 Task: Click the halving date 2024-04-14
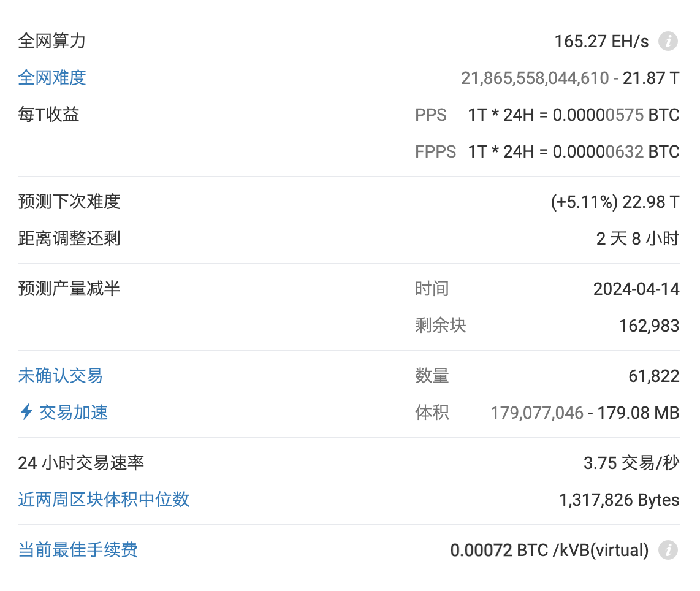click(636, 288)
